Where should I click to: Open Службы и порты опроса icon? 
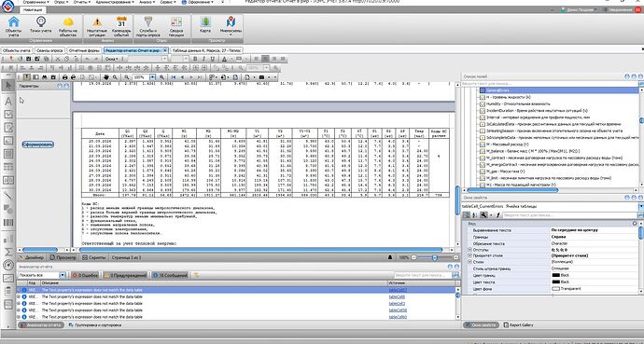coord(148,27)
